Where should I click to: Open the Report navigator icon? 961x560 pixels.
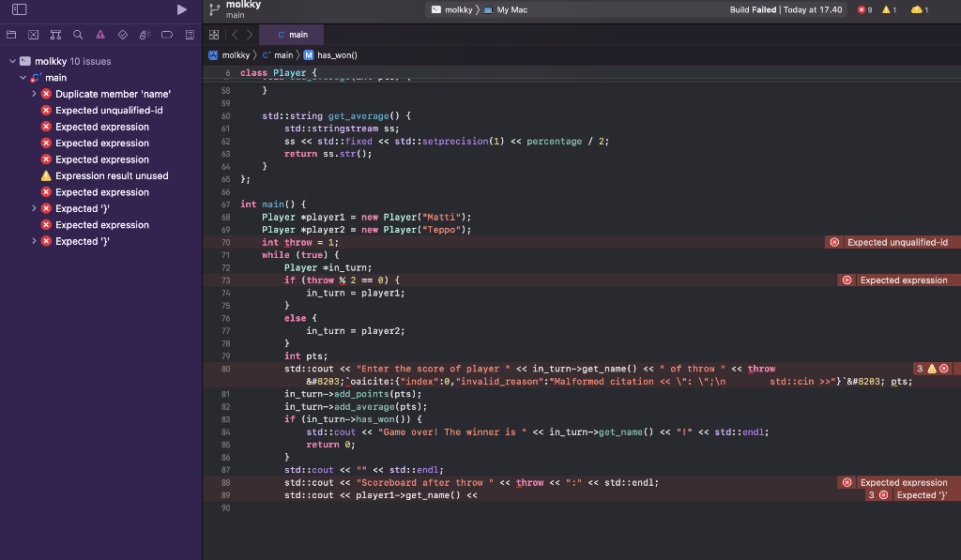(x=189, y=35)
